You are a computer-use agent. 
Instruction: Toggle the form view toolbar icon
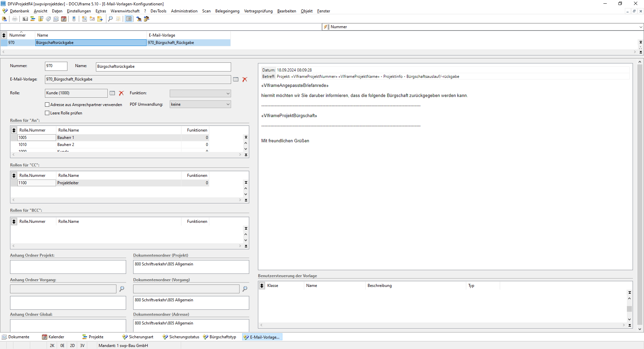[x=128, y=19]
